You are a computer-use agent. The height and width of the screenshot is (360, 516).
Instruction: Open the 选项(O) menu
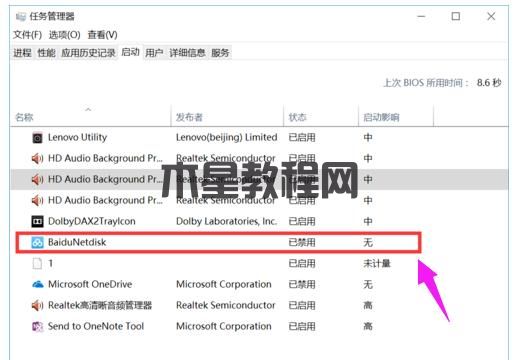(65, 35)
